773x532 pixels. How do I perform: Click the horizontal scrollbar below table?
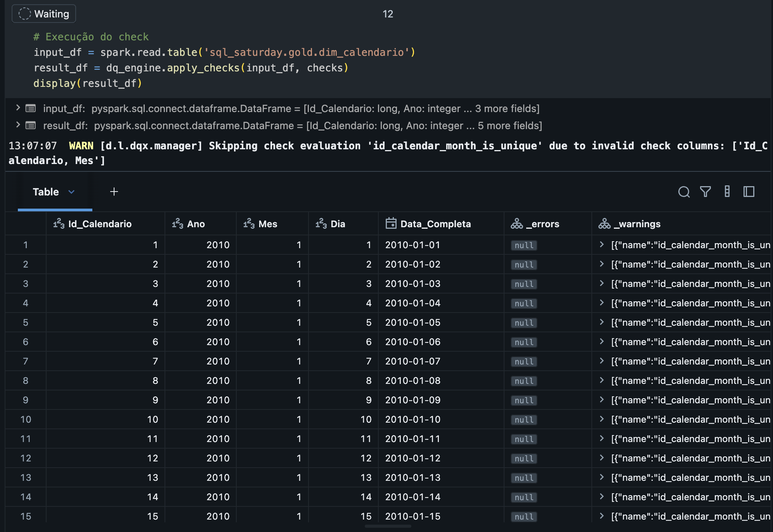(x=388, y=526)
